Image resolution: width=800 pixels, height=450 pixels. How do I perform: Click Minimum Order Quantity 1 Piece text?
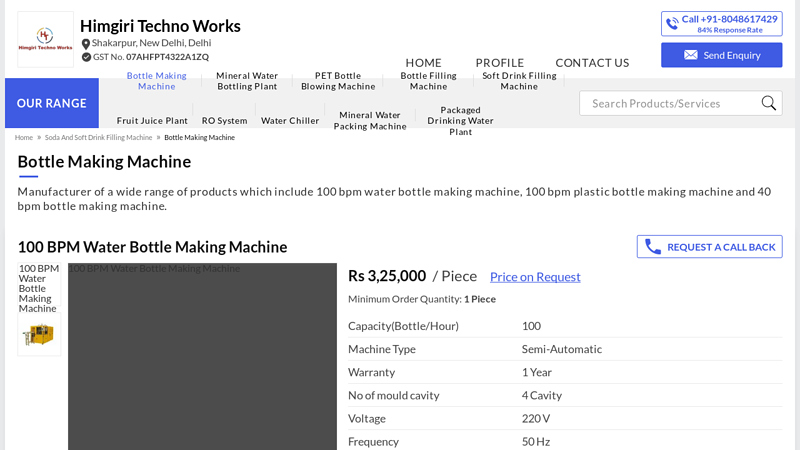pos(422,299)
